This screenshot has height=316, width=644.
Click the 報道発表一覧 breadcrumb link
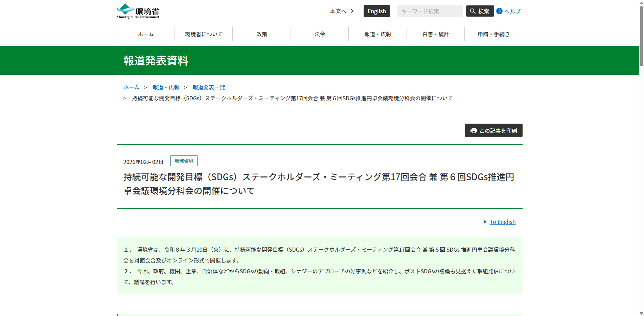208,87
